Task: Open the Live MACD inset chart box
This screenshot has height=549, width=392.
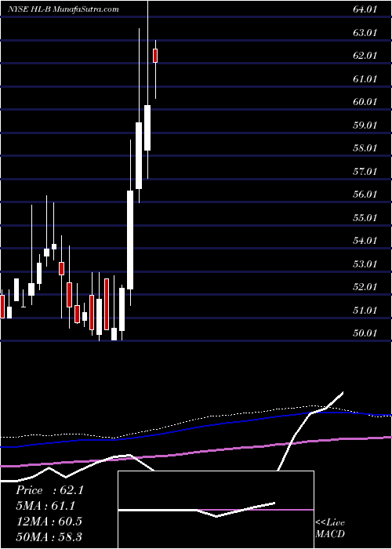Action: (x=216, y=510)
